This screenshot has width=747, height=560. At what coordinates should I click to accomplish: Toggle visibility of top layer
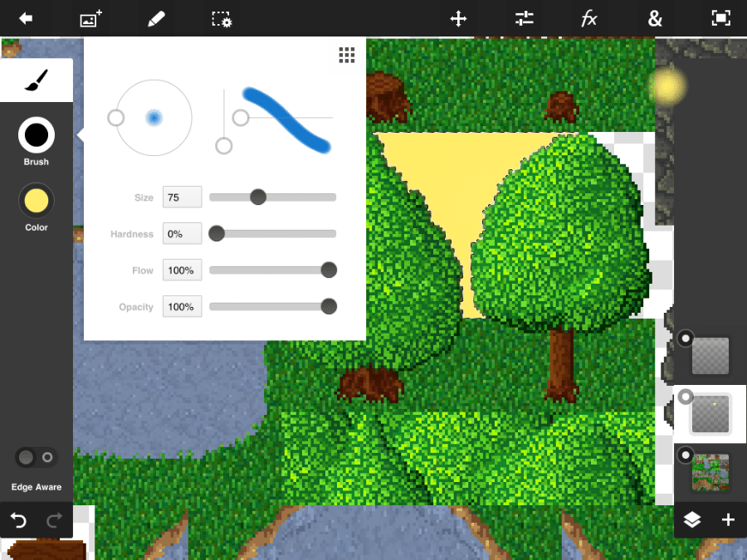pyautogui.click(x=686, y=338)
